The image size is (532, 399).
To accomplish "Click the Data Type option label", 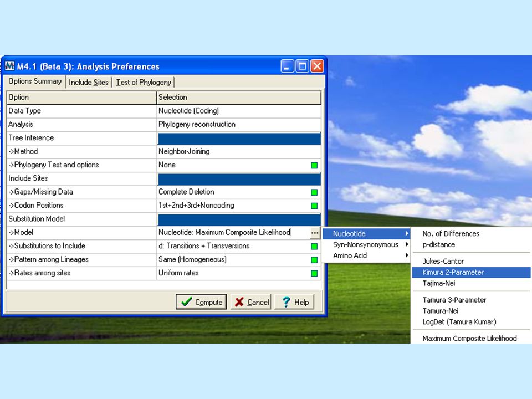I will pyautogui.click(x=24, y=111).
